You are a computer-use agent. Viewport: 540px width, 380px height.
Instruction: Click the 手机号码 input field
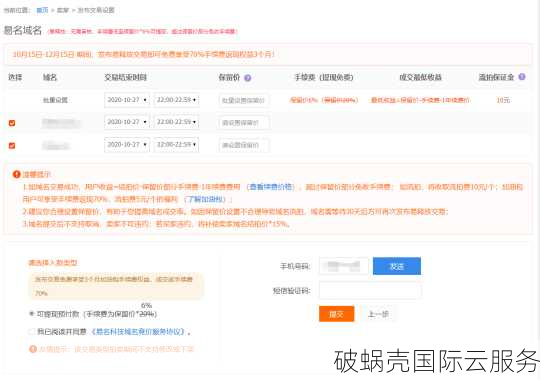(x=344, y=266)
